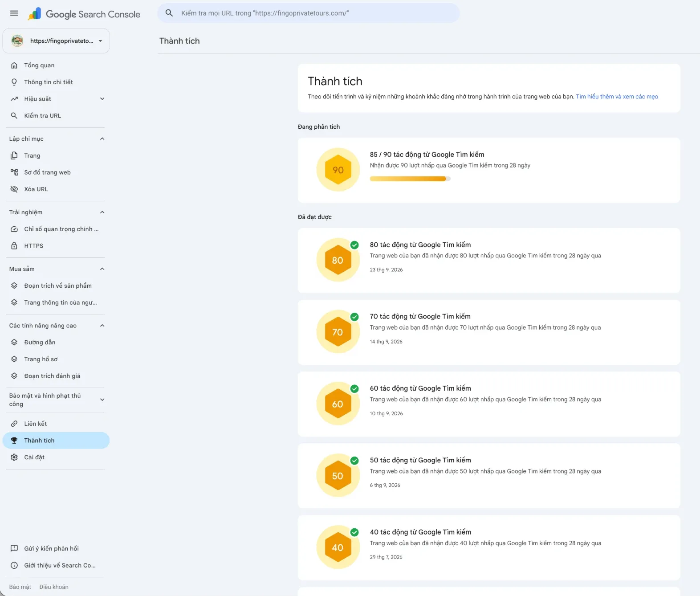This screenshot has width=700, height=596.
Task: Click the Xóa URL crossed-eye icon
Action: 14,189
